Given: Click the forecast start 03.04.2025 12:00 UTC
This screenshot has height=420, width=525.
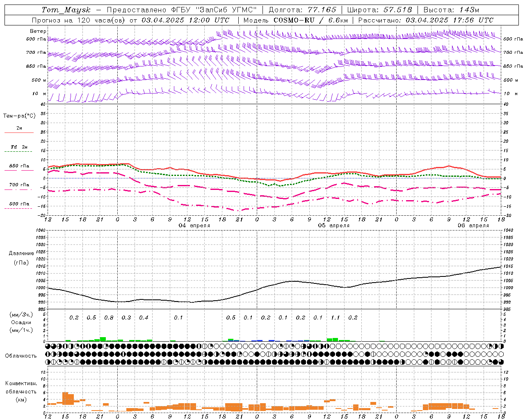Looking at the screenshot, I should coord(185,20).
